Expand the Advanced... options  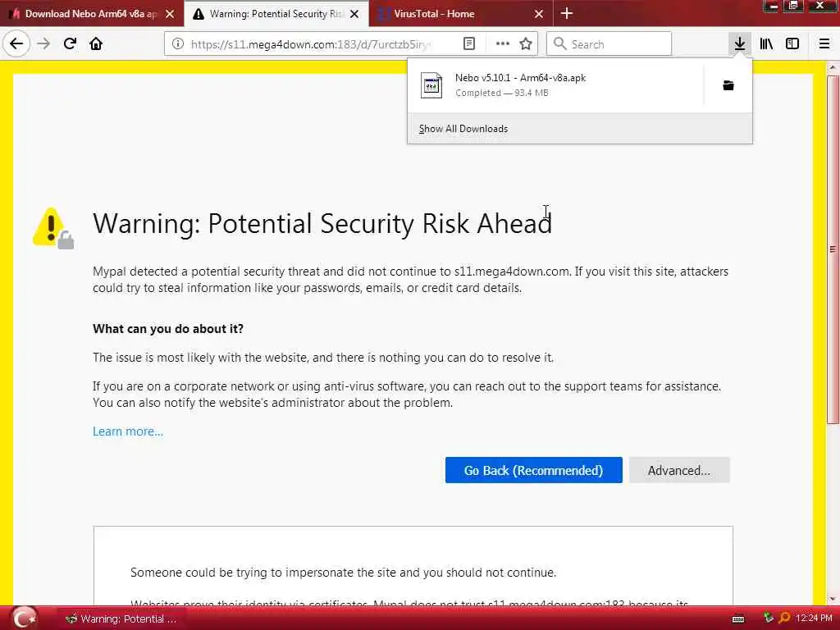(679, 470)
